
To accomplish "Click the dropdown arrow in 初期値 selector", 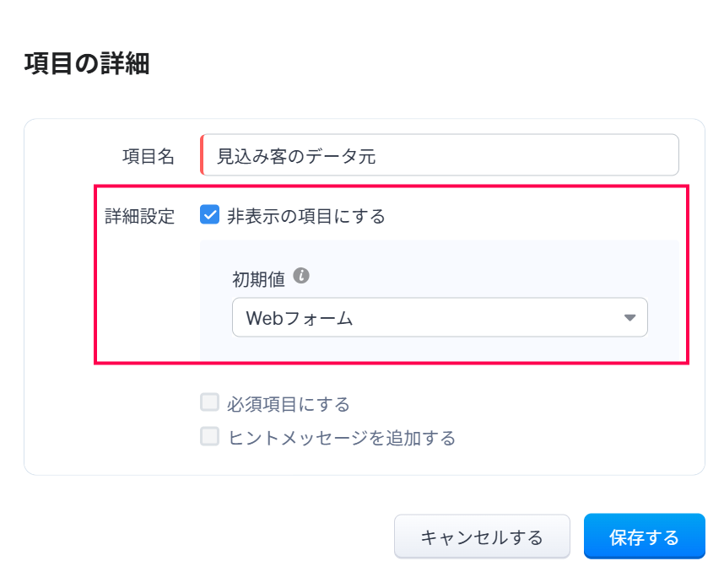I will pos(629,318).
